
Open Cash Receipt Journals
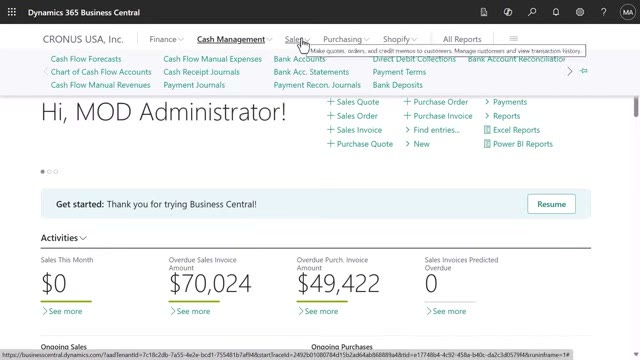[202, 72]
